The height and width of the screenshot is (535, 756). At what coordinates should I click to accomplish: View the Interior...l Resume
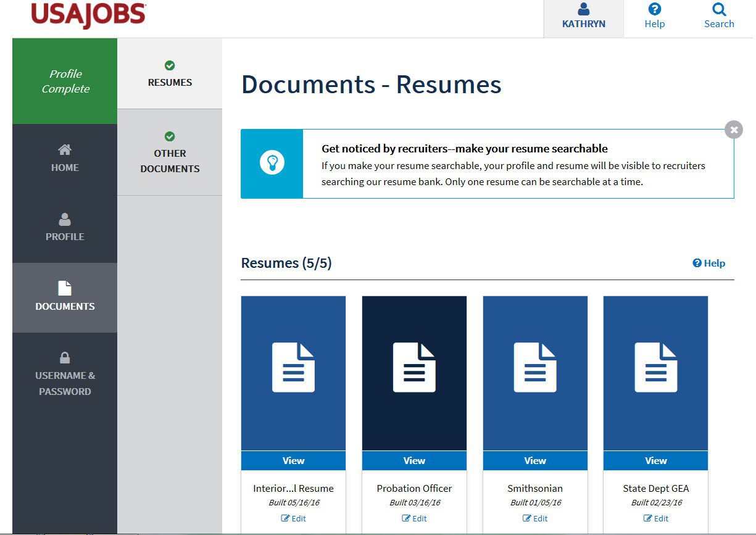(293, 460)
